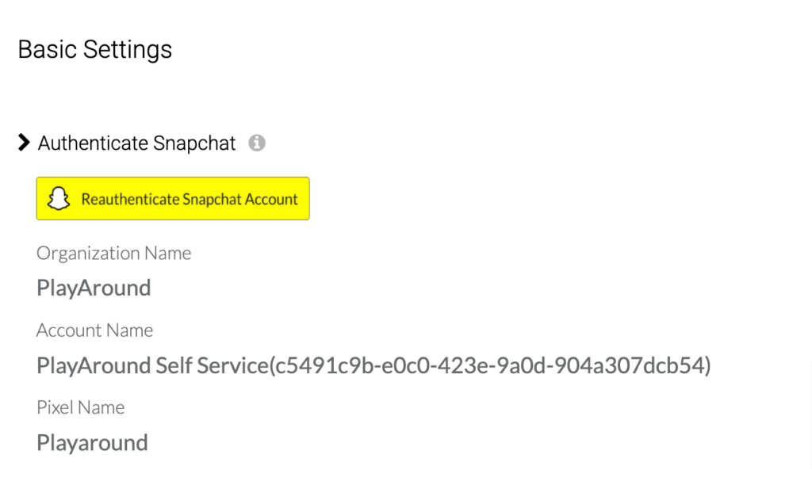The height and width of the screenshot is (504, 812).
Task: Click the PlayAround Self Service account text
Action: click(152, 365)
